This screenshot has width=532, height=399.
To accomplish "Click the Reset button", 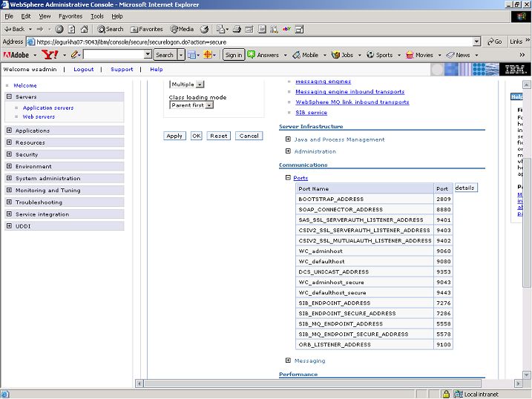I will [218, 136].
